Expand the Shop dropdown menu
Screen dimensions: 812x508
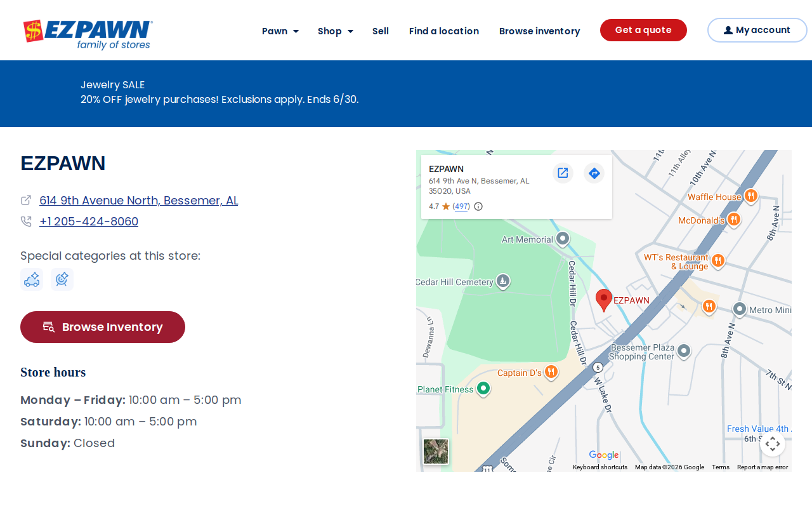click(336, 30)
